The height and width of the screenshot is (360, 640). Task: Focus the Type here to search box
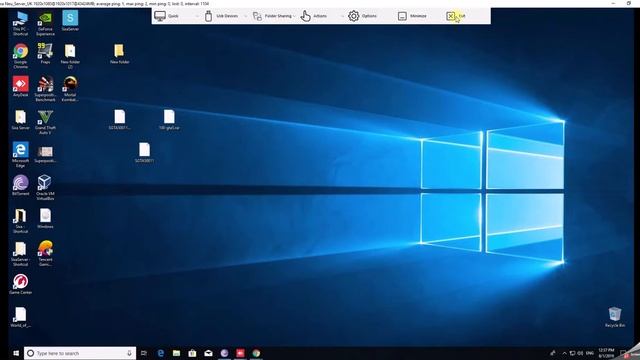click(x=80, y=353)
